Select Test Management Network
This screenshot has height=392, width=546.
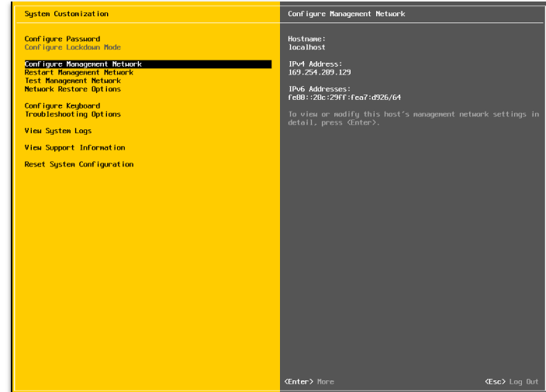73,81
